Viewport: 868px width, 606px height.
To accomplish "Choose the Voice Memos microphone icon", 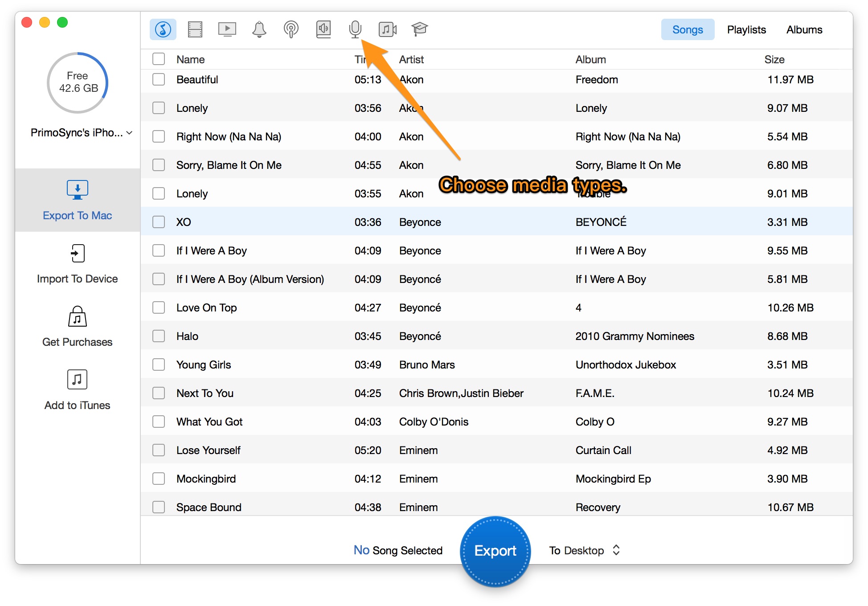I will point(355,29).
